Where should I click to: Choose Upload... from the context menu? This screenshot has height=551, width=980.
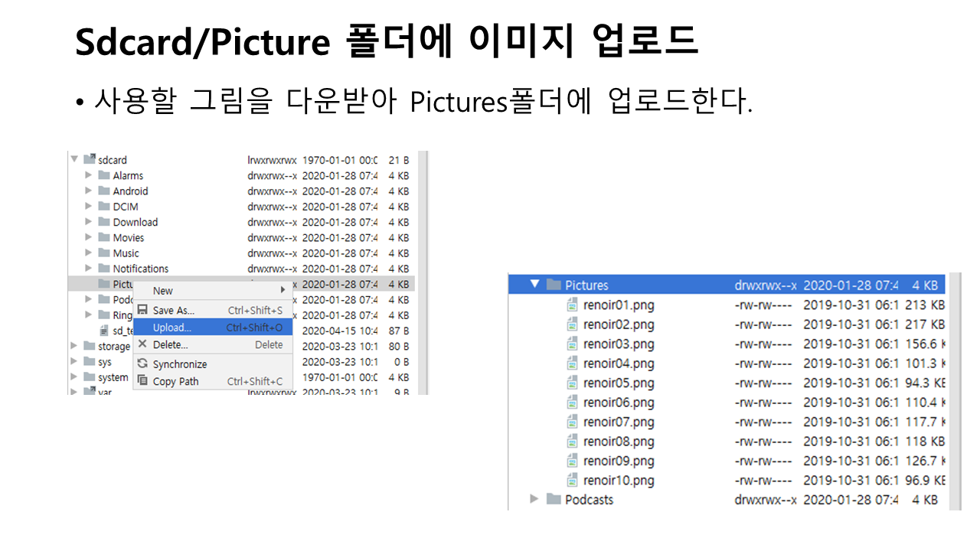(172, 328)
